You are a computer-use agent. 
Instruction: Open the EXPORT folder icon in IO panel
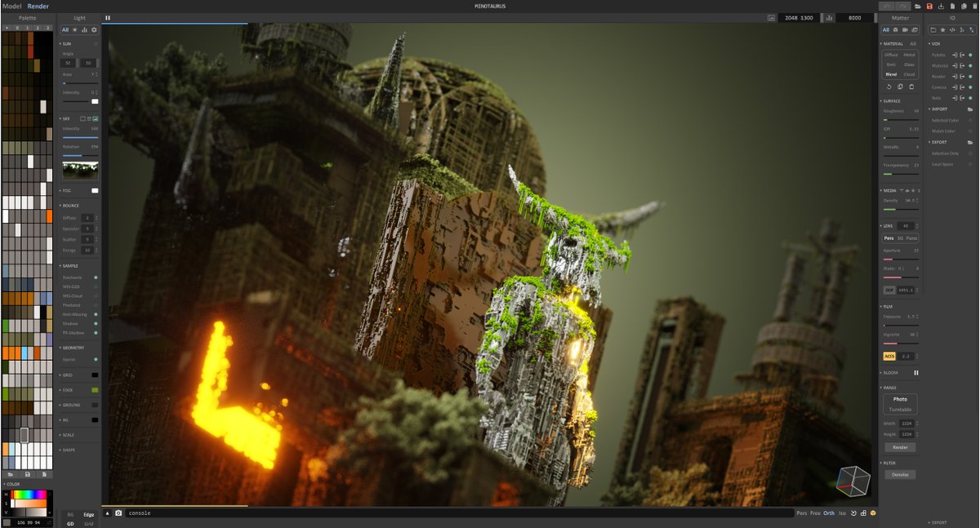970,142
